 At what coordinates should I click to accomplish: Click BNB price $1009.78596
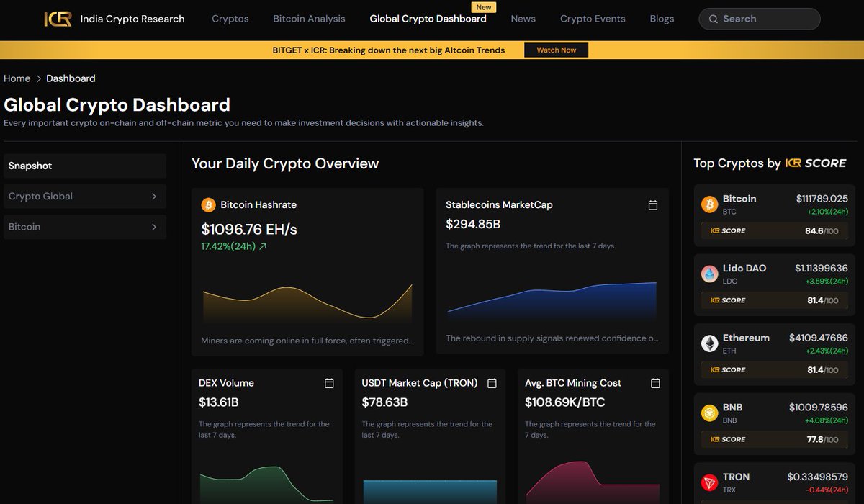click(819, 408)
